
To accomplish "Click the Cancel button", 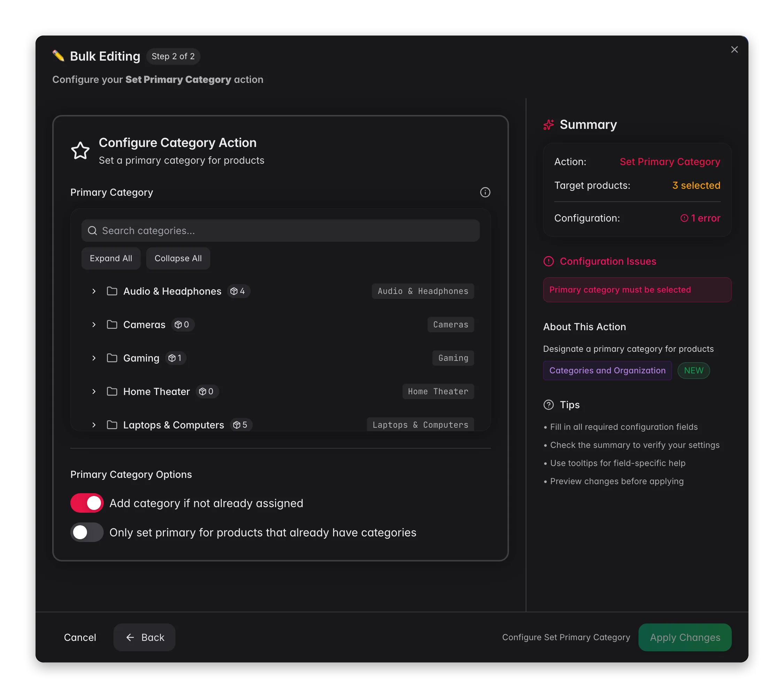I will (x=80, y=637).
